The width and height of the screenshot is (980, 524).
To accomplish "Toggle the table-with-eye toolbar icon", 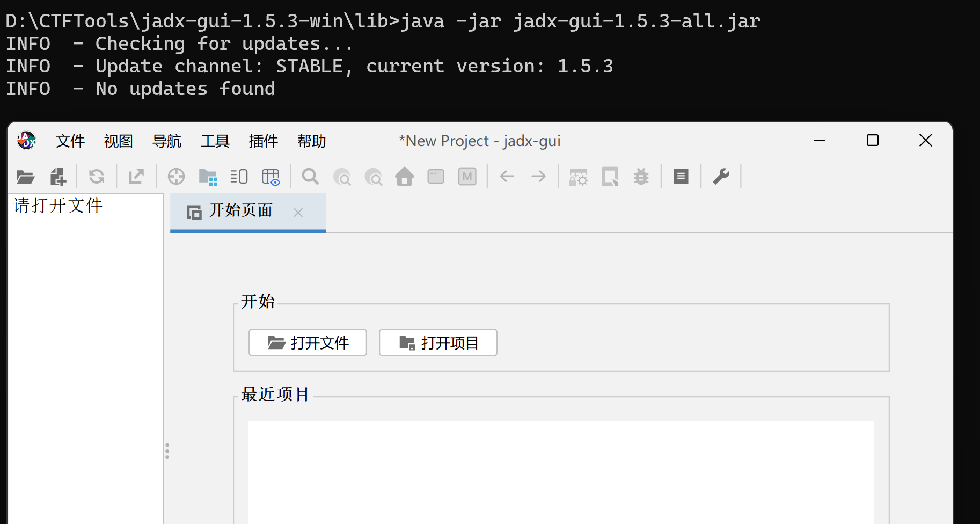I will (x=270, y=177).
